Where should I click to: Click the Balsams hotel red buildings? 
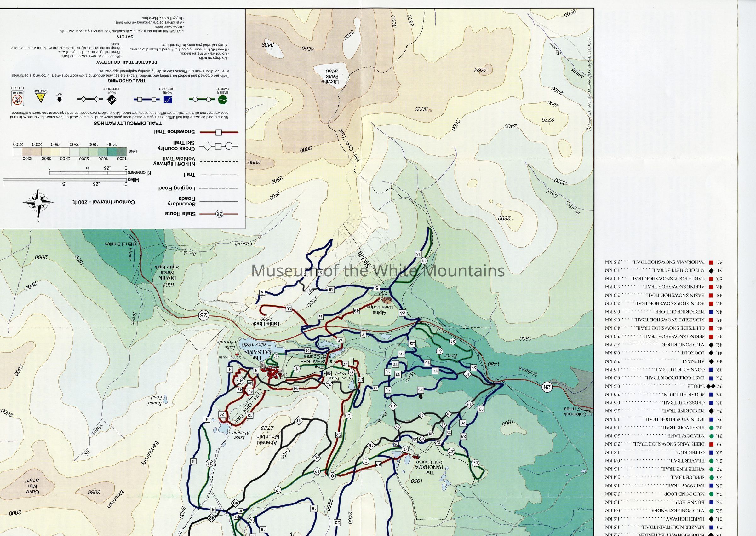point(272,372)
